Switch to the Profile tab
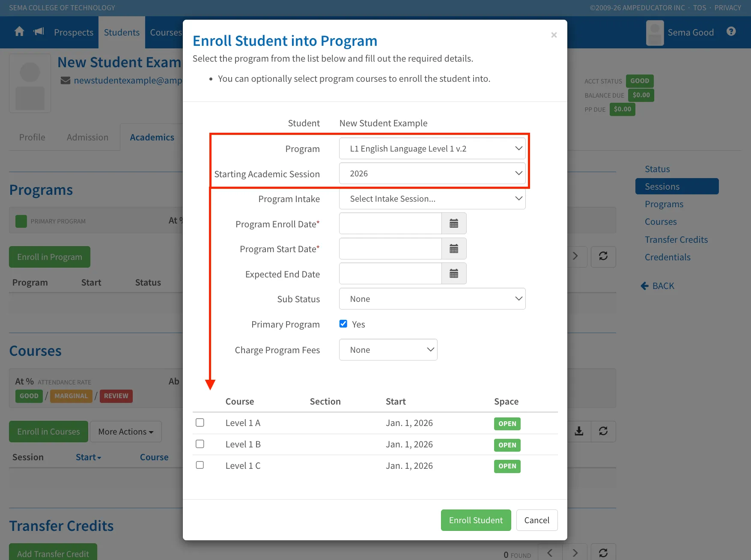Viewport: 751px width, 560px height. pos(32,137)
